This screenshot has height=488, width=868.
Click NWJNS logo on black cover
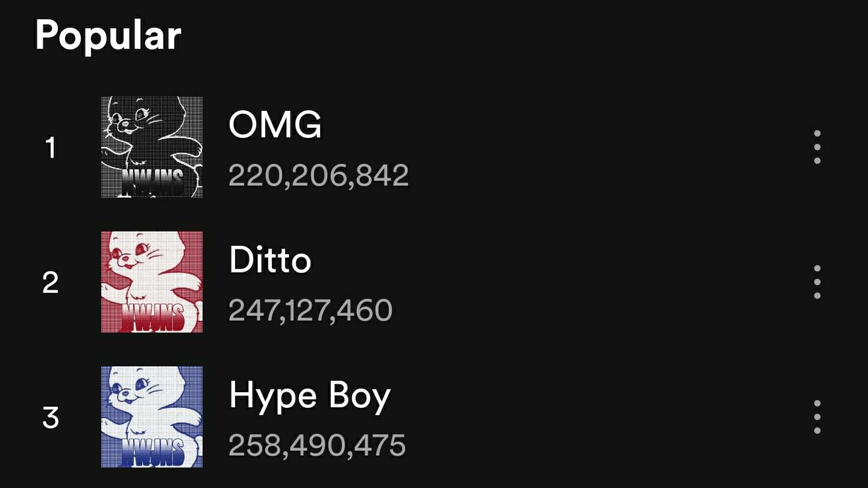(x=153, y=183)
